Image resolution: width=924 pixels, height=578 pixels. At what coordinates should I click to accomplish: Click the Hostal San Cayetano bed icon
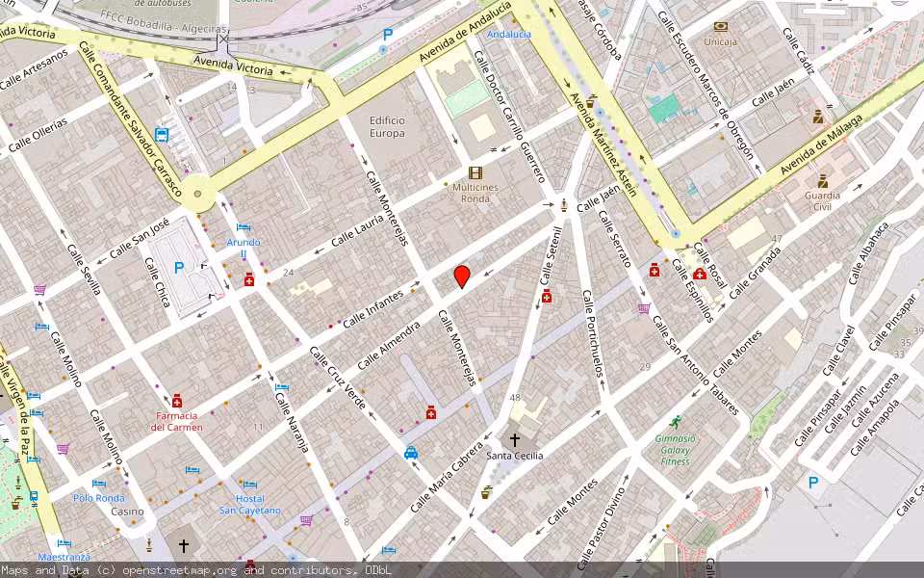(x=250, y=485)
